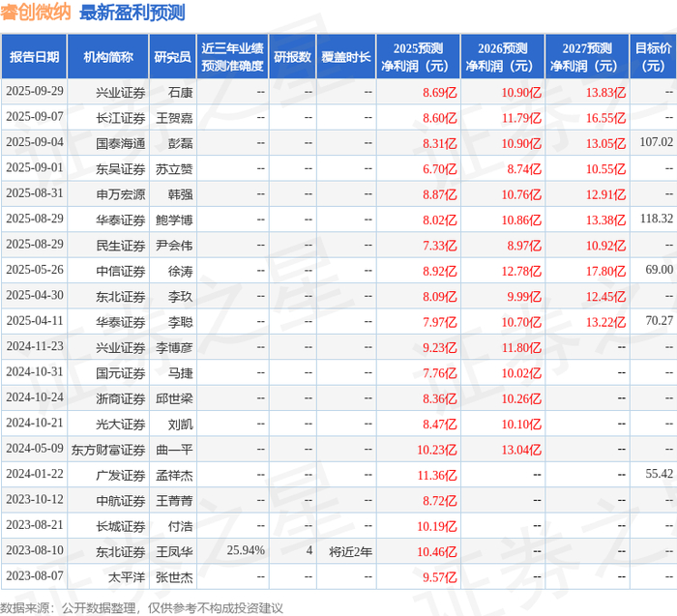
Task: Click target price 55.42
Action: click(660, 474)
